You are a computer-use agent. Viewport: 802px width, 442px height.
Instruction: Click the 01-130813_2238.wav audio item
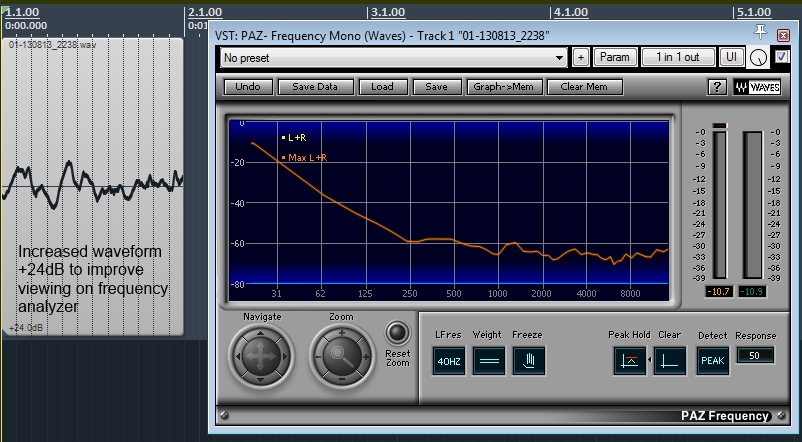[x=93, y=187]
